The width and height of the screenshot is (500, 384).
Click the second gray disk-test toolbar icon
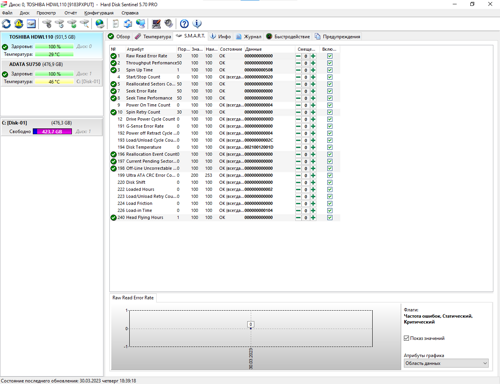(x=60, y=24)
